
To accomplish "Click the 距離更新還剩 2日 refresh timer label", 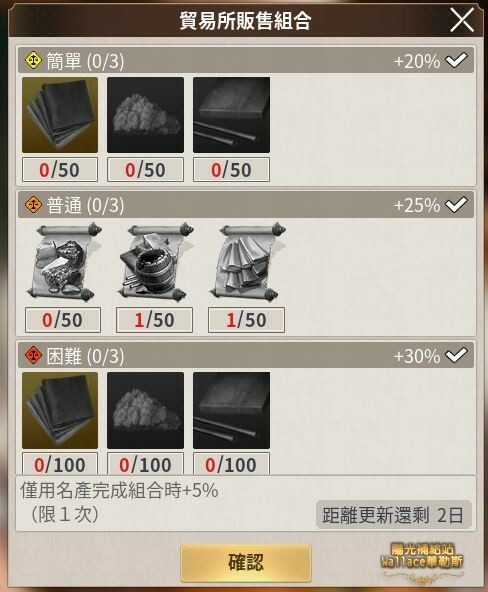I will pyautogui.click(x=394, y=515).
